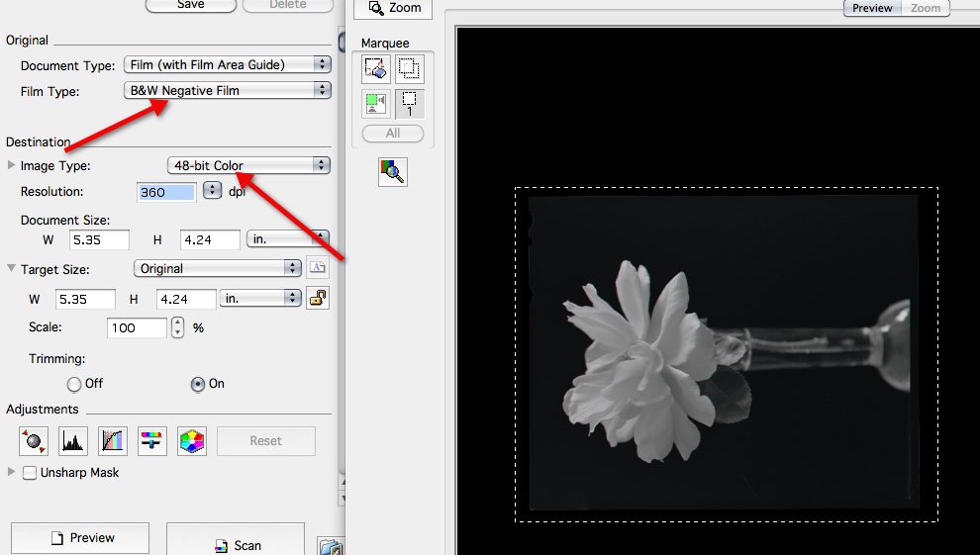Click the copy marquee icon
The width and height of the screenshot is (980, 555).
[409, 69]
